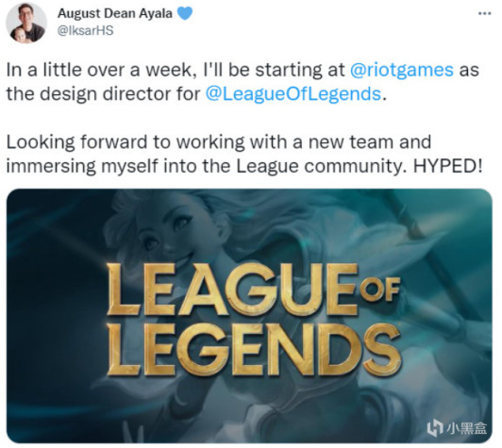Open the three-dot more options menu
Viewport: 502px width, 448px height.
tap(484, 13)
